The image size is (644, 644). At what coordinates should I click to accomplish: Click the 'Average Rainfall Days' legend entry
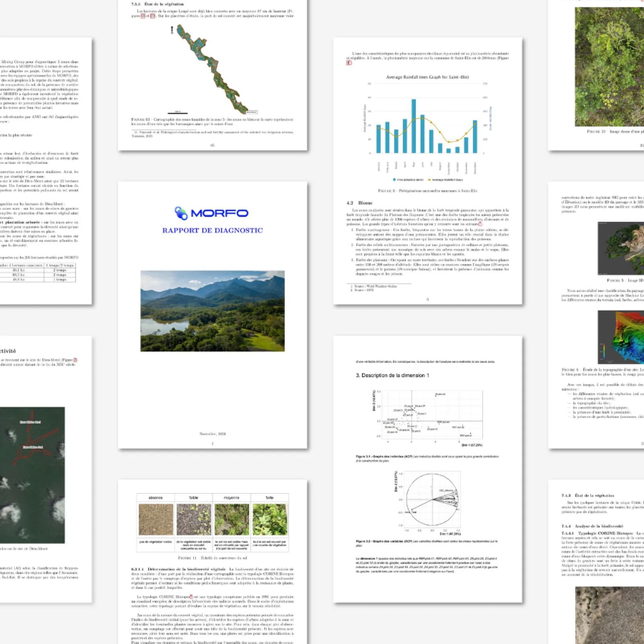tap(445, 180)
